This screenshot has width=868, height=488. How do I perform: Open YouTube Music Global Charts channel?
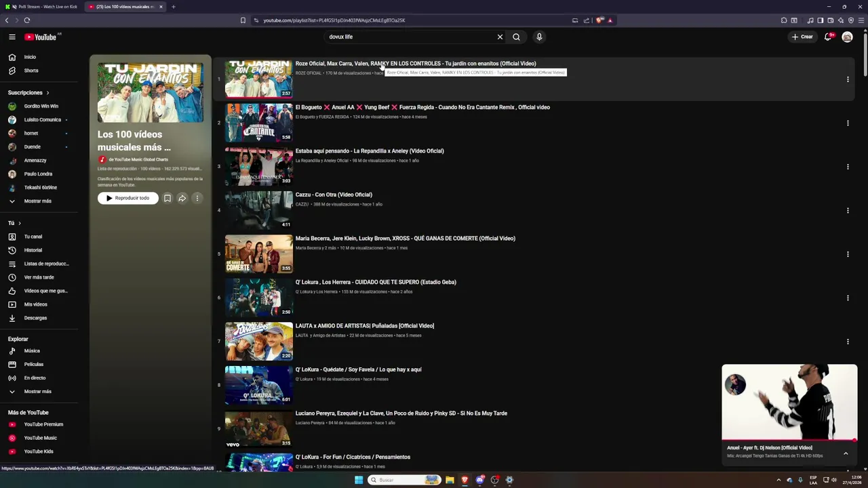[x=138, y=159]
